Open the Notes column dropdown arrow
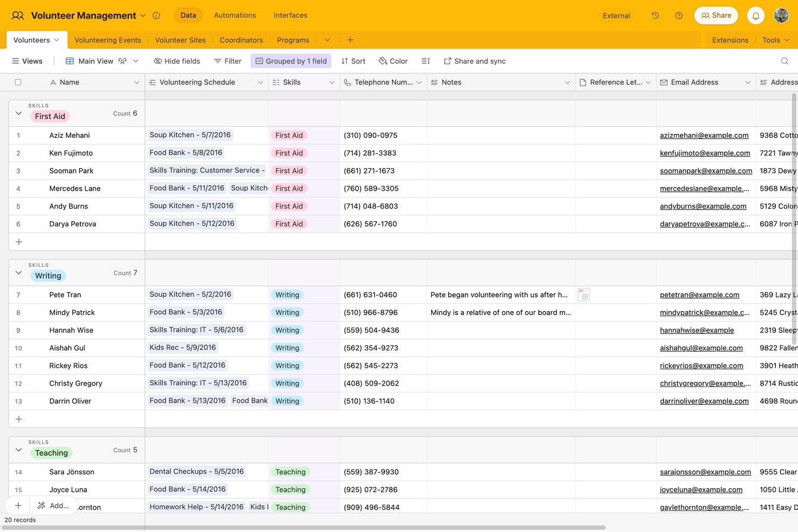The height and width of the screenshot is (532, 798). (x=567, y=82)
